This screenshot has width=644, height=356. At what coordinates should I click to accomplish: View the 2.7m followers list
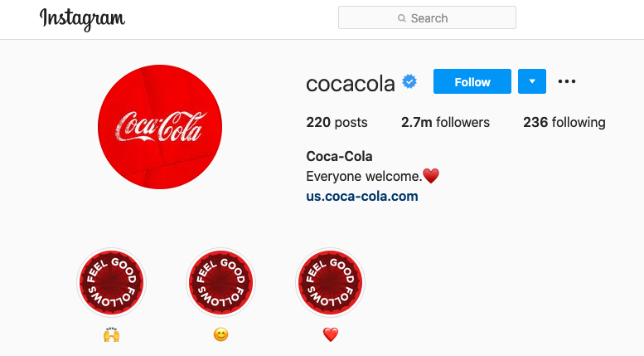[x=445, y=123]
